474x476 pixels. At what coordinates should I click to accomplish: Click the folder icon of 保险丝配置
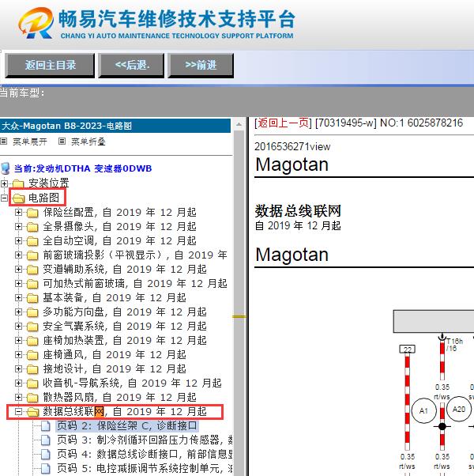point(32,213)
